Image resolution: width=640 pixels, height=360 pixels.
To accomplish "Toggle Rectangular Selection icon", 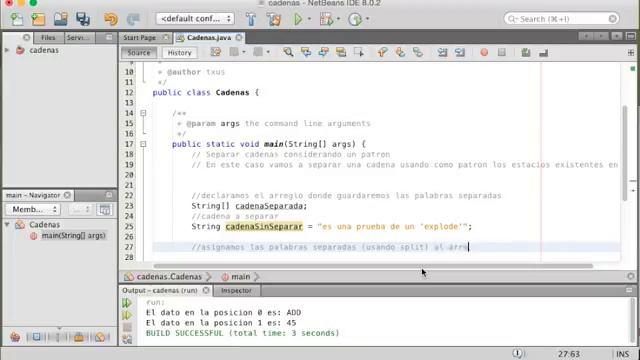I will tap(359, 52).
